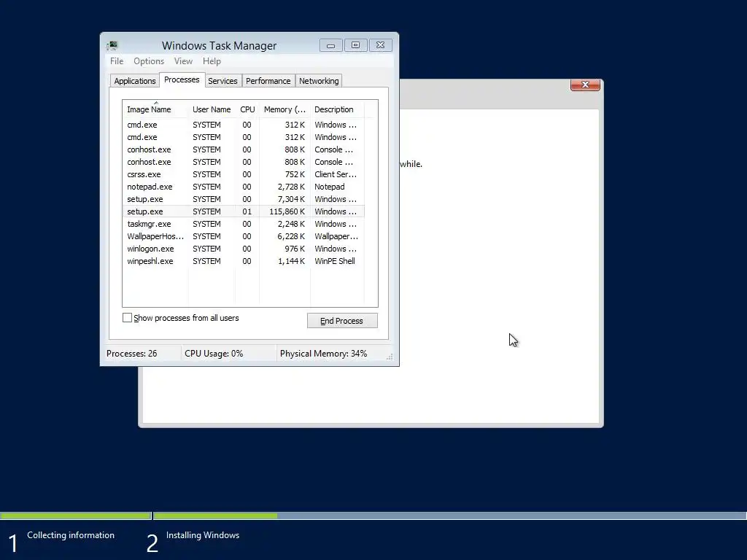Viewport: 747px width, 560px height.
Task: Select the WallpaperHos... process row
Action: [x=244, y=236]
